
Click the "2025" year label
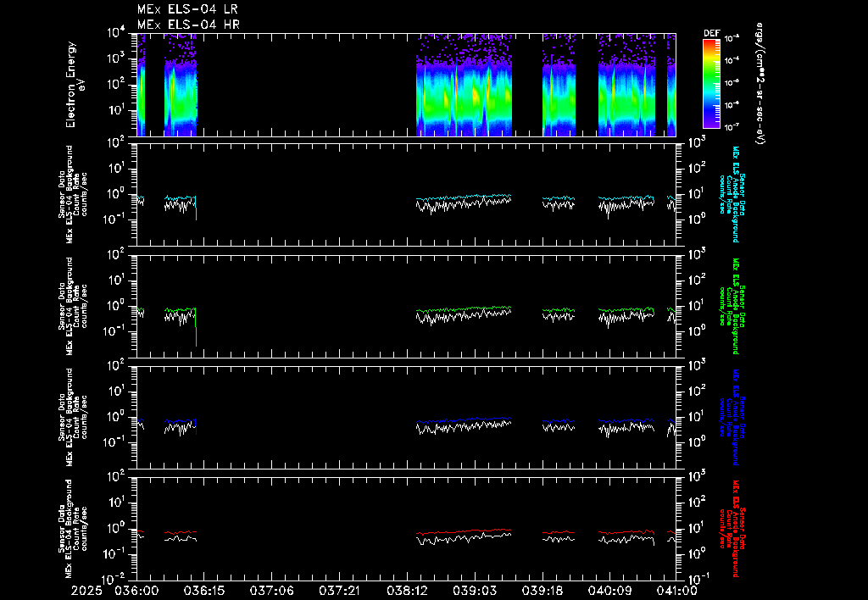88,591
